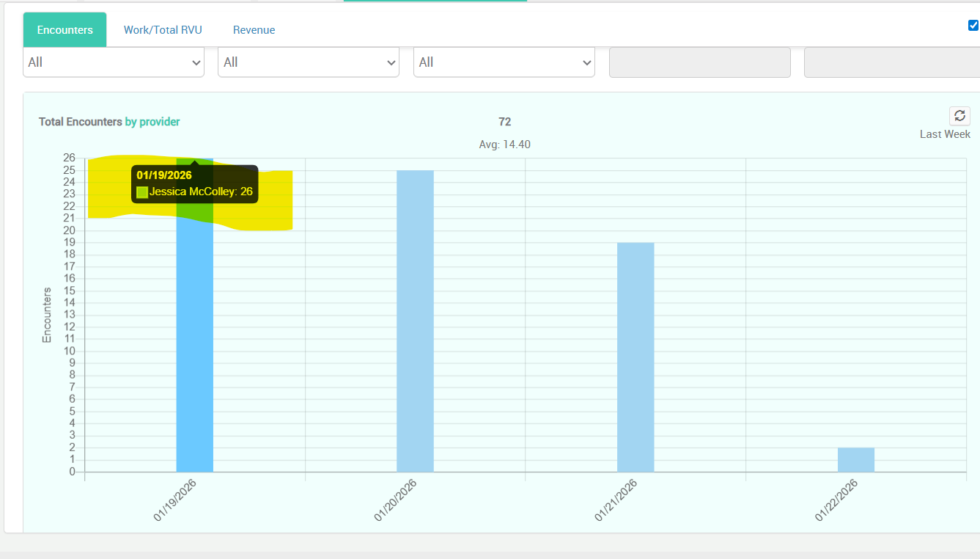The image size is (980, 559).
Task: Click the first greyed-out input field
Action: 700,62
